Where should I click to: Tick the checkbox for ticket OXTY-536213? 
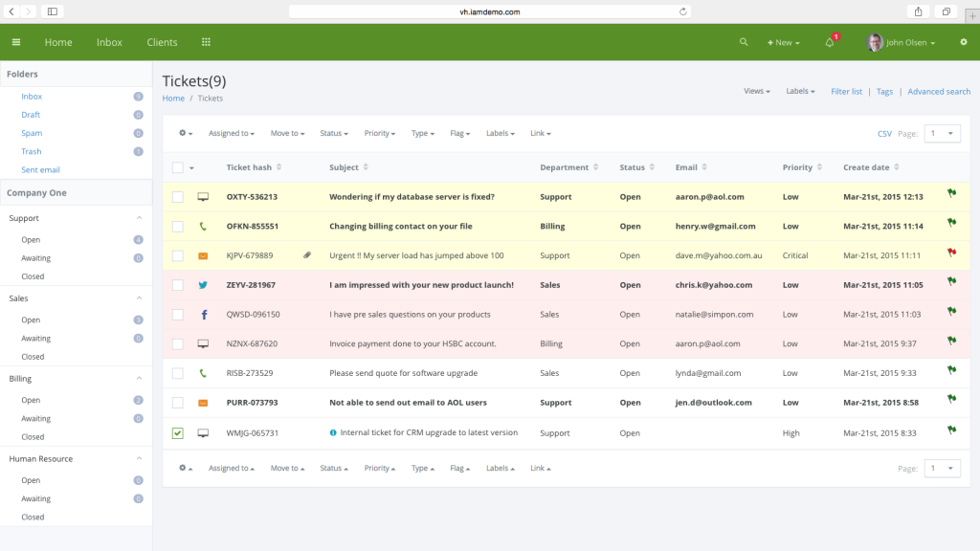coord(177,197)
